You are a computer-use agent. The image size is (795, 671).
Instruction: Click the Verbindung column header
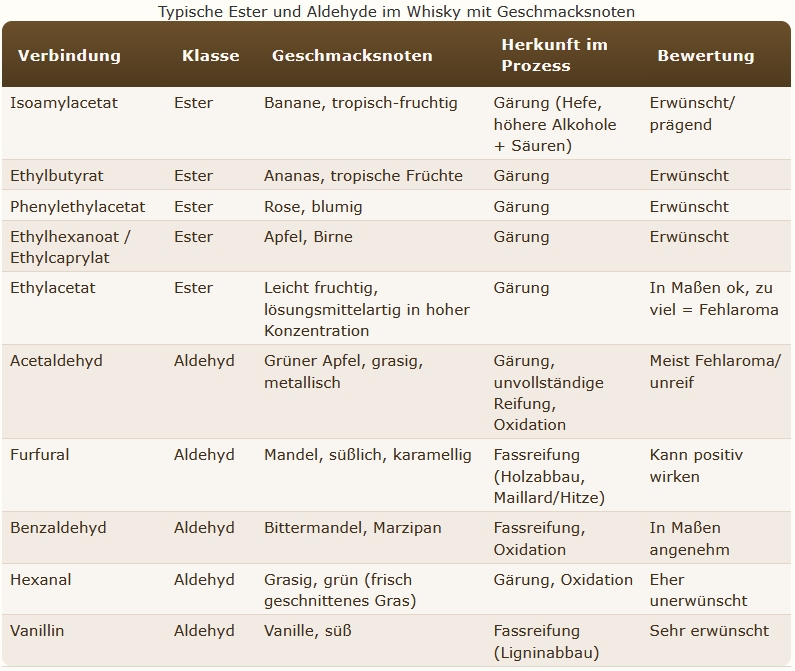tap(69, 55)
